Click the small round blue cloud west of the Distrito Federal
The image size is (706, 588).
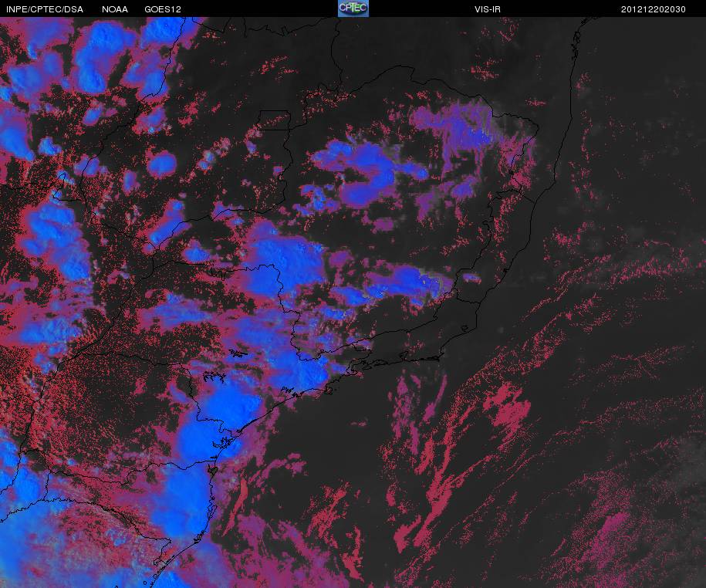161,164
